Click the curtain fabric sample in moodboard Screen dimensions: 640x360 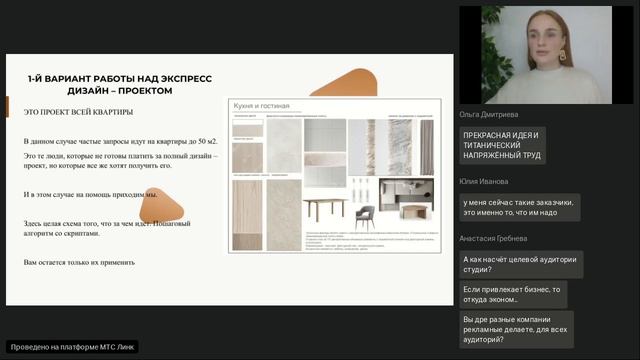(x=427, y=147)
